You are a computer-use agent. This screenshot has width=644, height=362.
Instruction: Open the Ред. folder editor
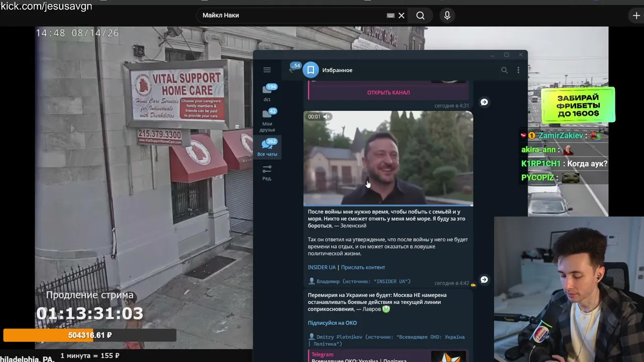click(267, 173)
